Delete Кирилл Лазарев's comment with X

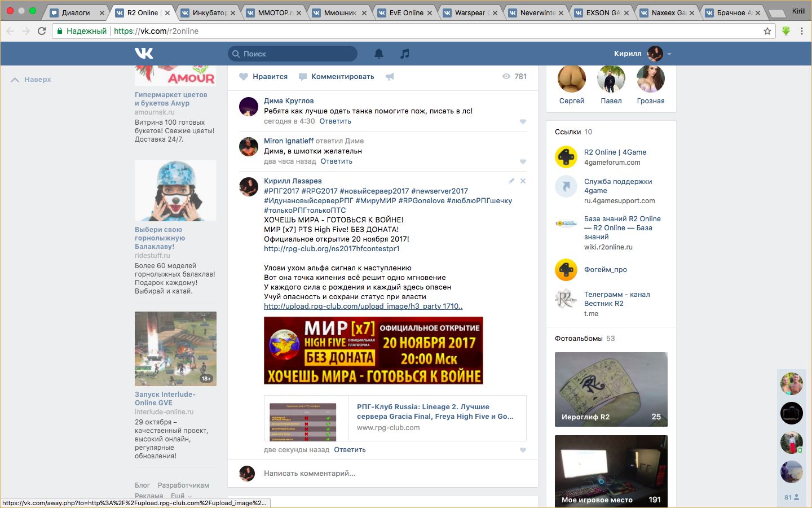(x=523, y=181)
